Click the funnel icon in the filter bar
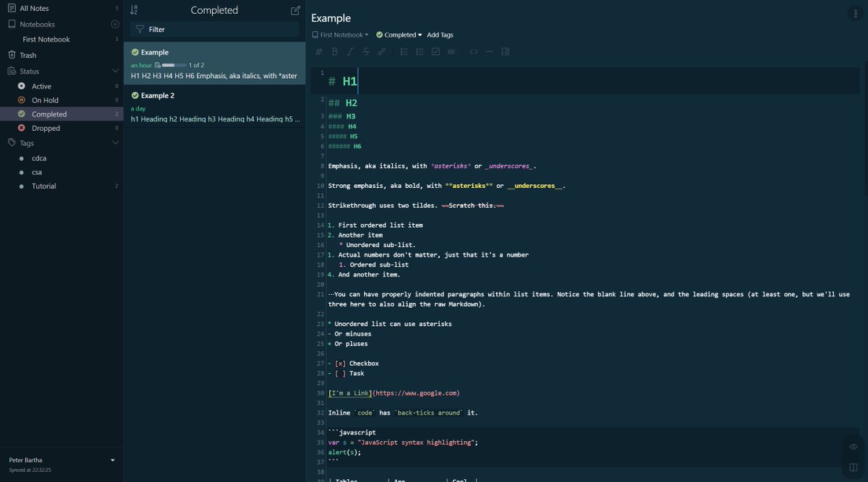The width and height of the screenshot is (868, 482). pos(140,30)
